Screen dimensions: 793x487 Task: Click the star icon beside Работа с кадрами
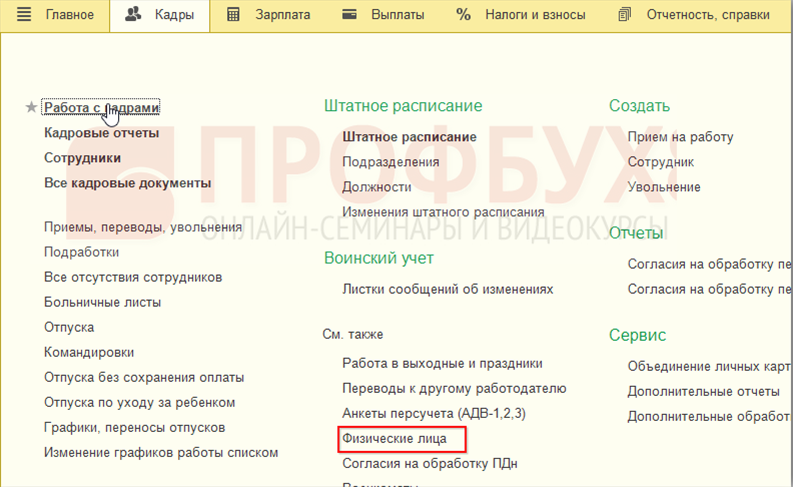click(x=31, y=108)
